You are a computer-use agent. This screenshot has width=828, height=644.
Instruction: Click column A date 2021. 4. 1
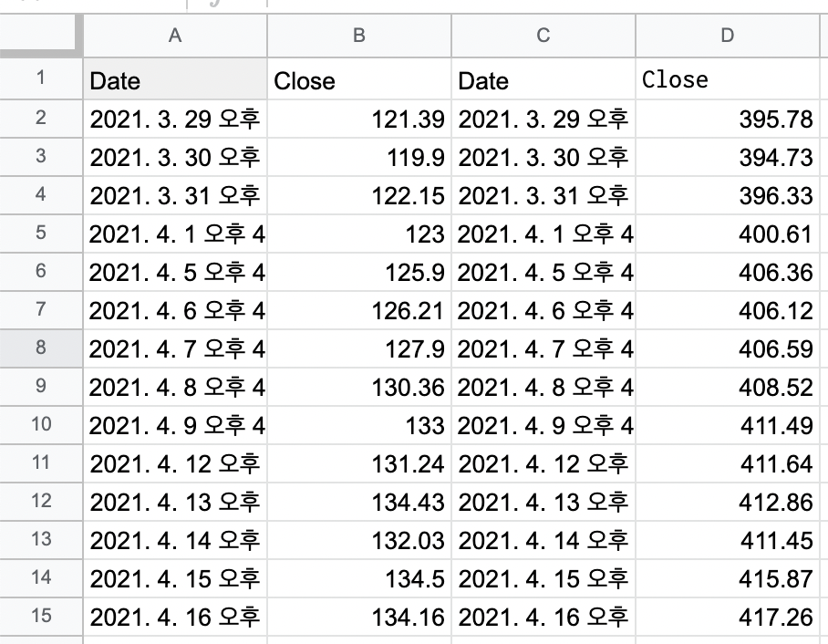pyautogui.click(x=175, y=234)
